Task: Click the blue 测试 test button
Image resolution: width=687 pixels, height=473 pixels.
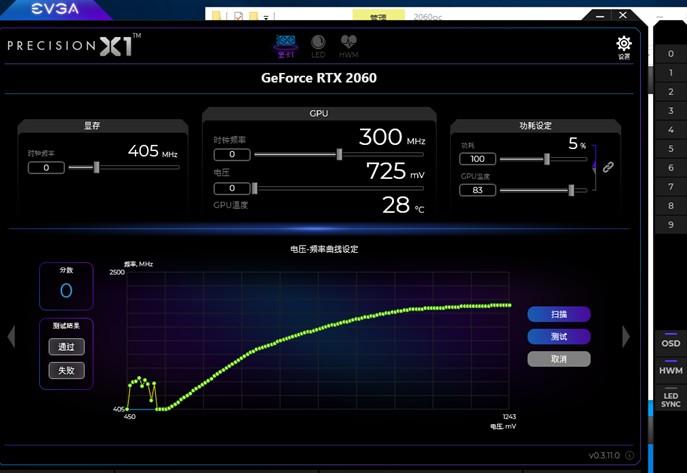Action: [559, 336]
